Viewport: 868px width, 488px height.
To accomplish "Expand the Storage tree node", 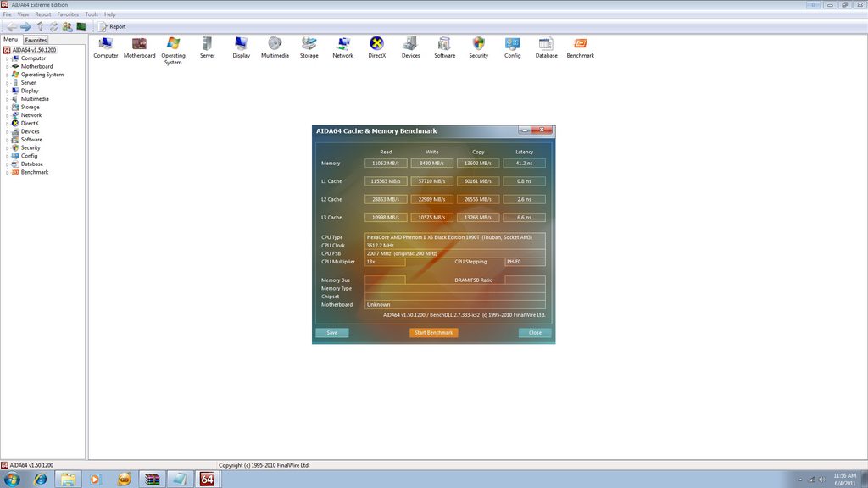I will point(7,108).
